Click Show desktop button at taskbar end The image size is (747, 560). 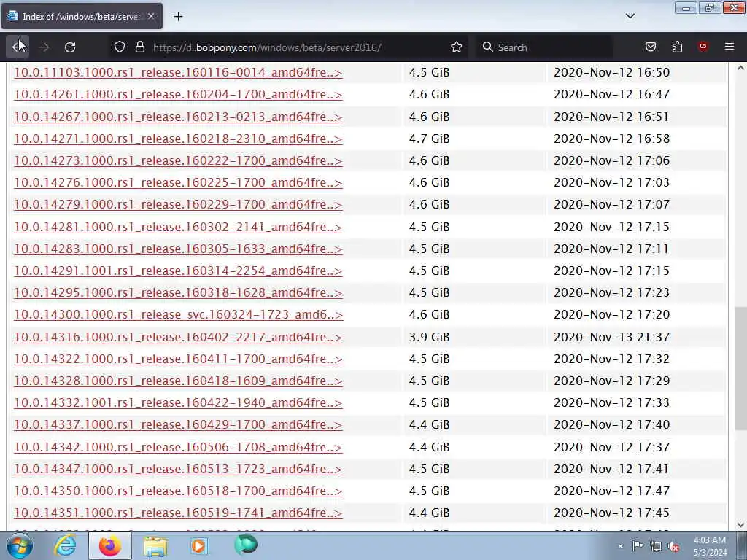point(742,545)
